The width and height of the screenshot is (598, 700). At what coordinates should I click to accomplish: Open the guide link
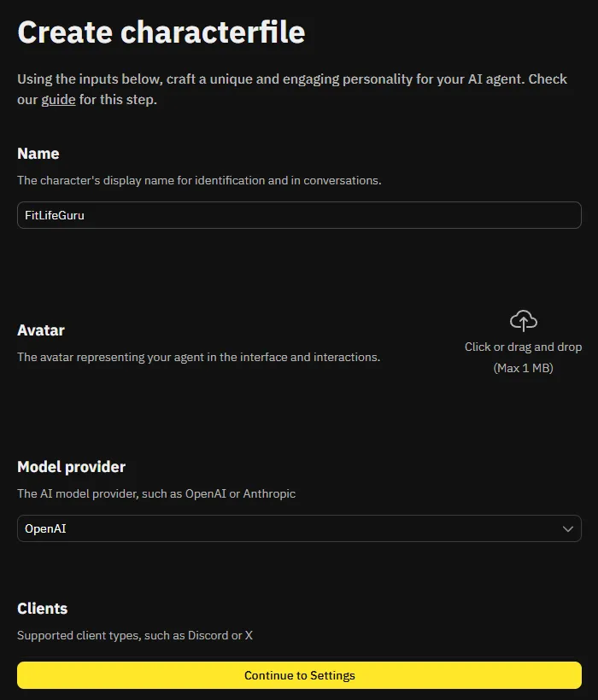click(x=58, y=100)
